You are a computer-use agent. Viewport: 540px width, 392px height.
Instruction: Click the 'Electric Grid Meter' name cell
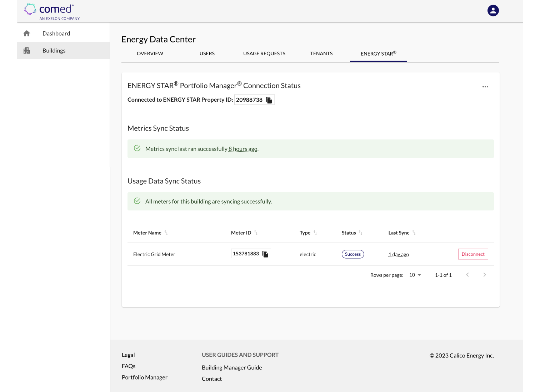(154, 254)
